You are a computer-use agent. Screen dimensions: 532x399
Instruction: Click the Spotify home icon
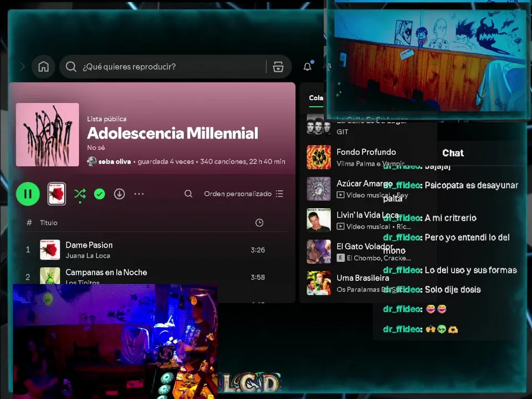click(x=43, y=66)
